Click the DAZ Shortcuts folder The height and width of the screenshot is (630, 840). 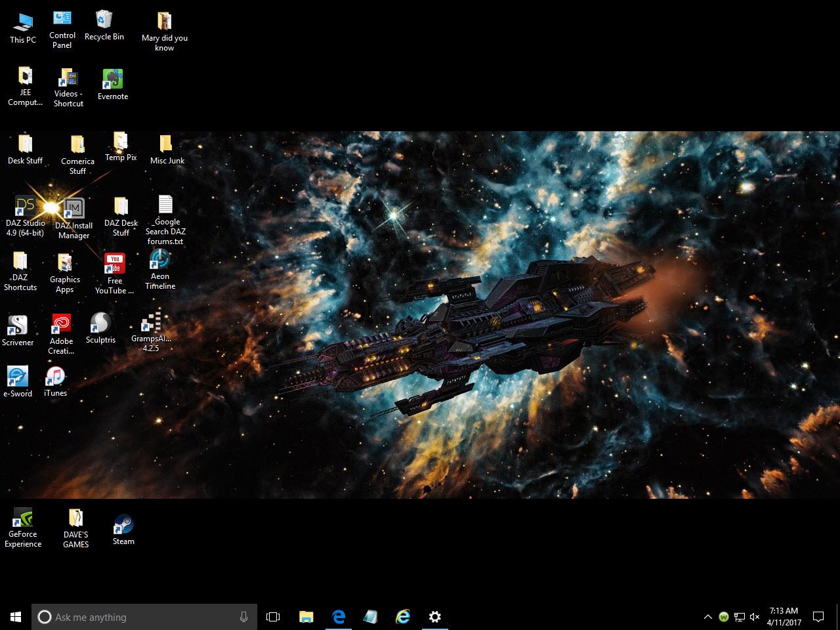(20, 272)
